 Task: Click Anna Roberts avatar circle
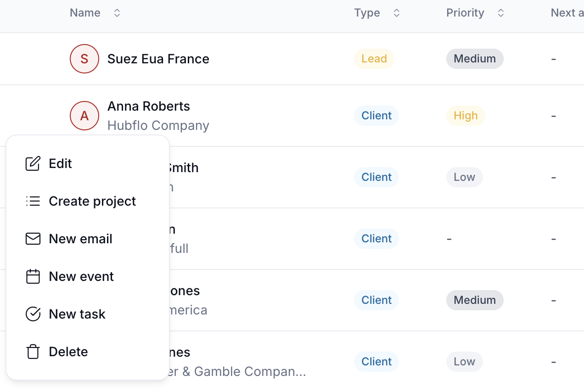click(x=84, y=116)
